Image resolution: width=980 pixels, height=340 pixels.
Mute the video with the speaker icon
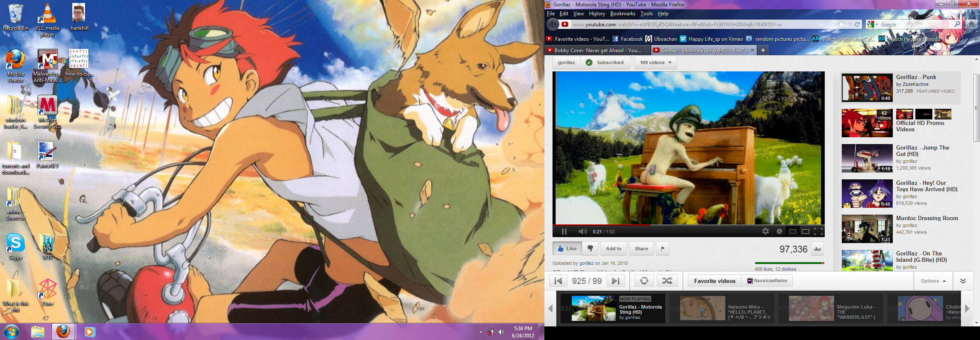[582, 232]
